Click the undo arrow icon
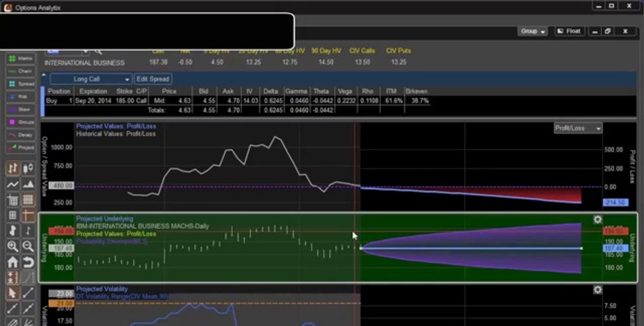Screen dimensions: 644x326 (x=28, y=262)
